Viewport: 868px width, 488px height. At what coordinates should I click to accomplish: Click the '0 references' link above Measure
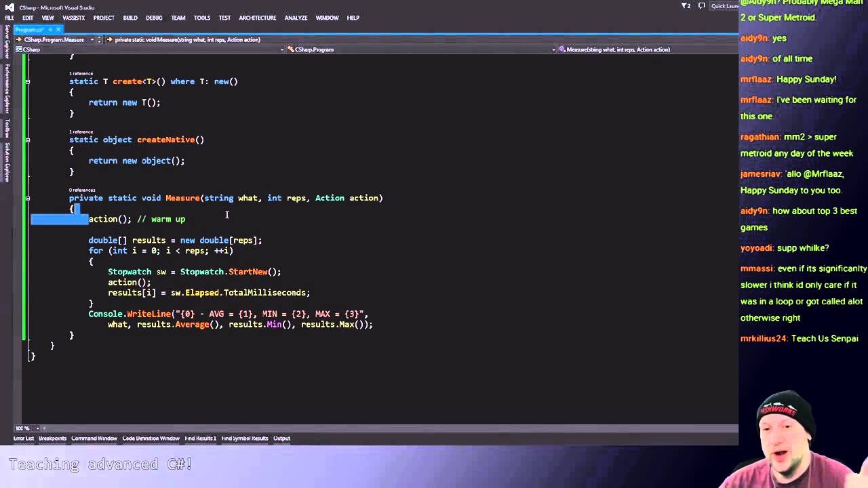tap(82, 190)
